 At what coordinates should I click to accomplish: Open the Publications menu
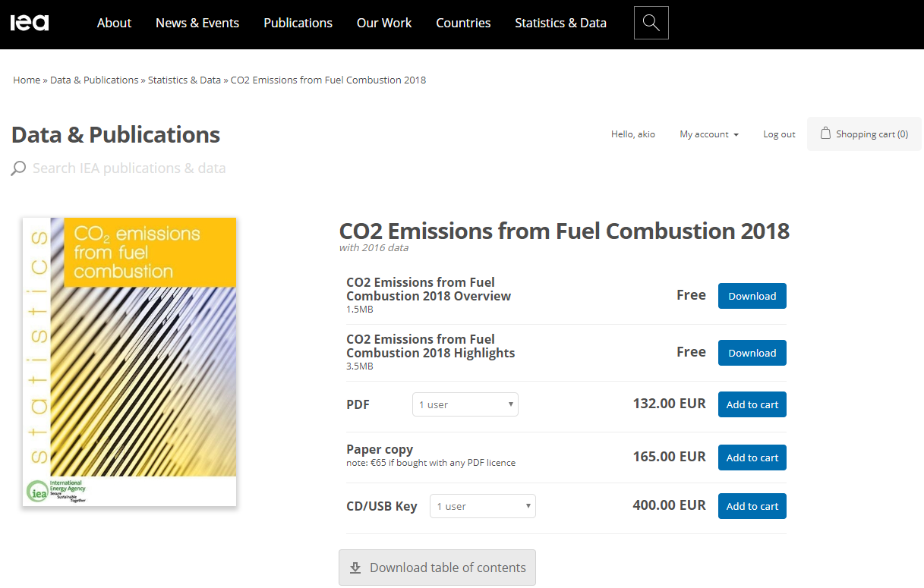click(x=298, y=23)
